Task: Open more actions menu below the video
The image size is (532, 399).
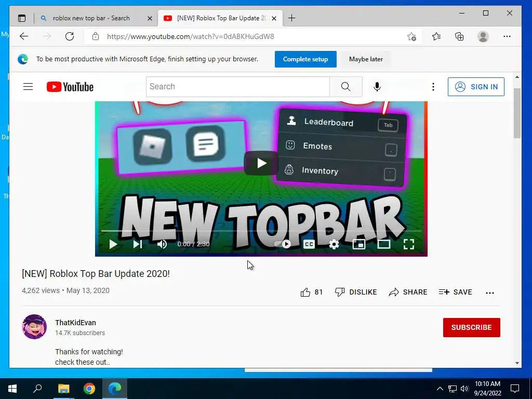Action: point(490,293)
